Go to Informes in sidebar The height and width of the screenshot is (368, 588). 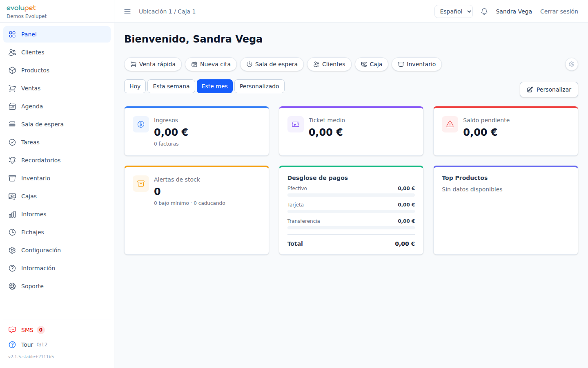33,214
